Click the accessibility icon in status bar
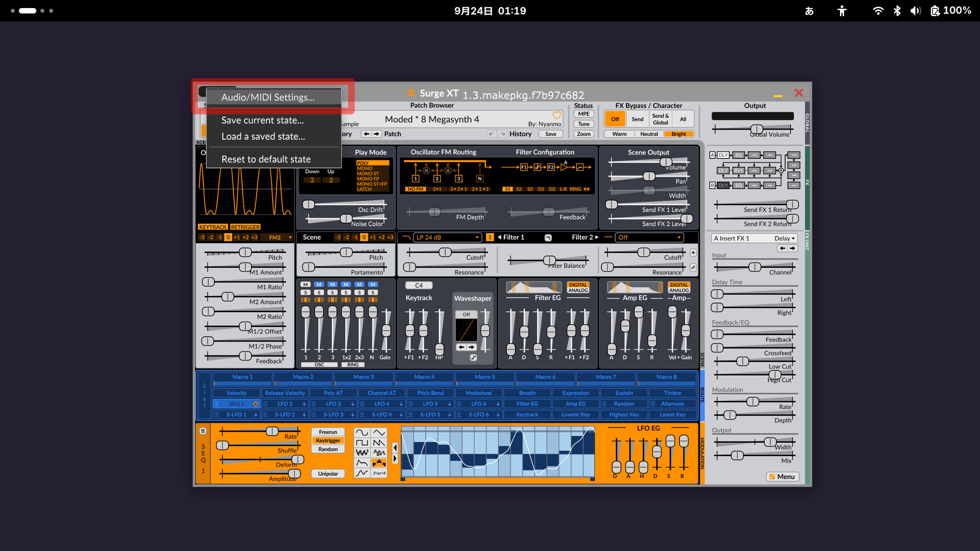This screenshot has width=980, height=551. (x=841, y=11)
